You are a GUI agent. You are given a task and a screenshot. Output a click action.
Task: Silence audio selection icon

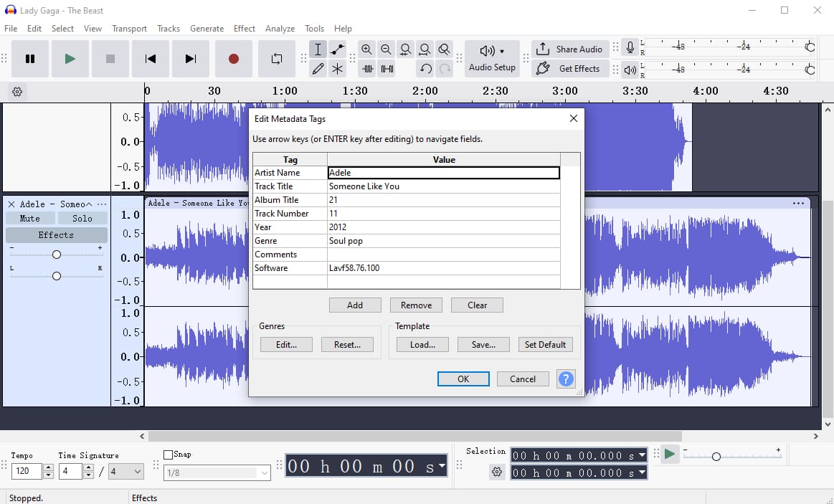[x=387, y=69]
